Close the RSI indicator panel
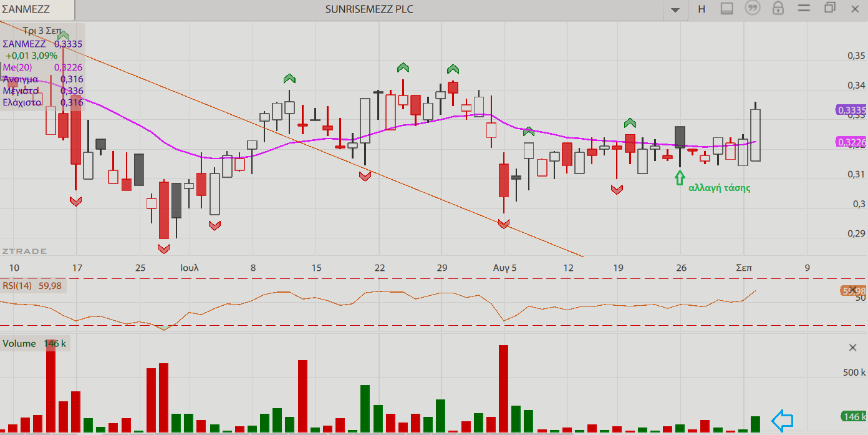The height and width of the screenshot is (435, 868). pos(853,289)
